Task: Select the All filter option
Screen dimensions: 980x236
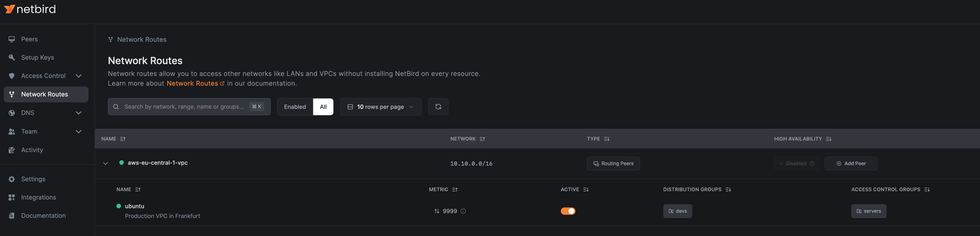Action: 323,107
